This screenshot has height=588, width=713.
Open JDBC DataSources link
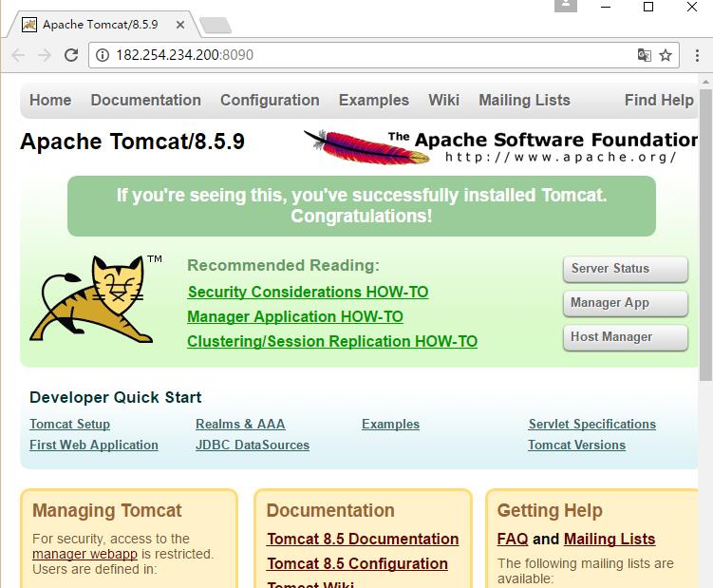point(253,446)
